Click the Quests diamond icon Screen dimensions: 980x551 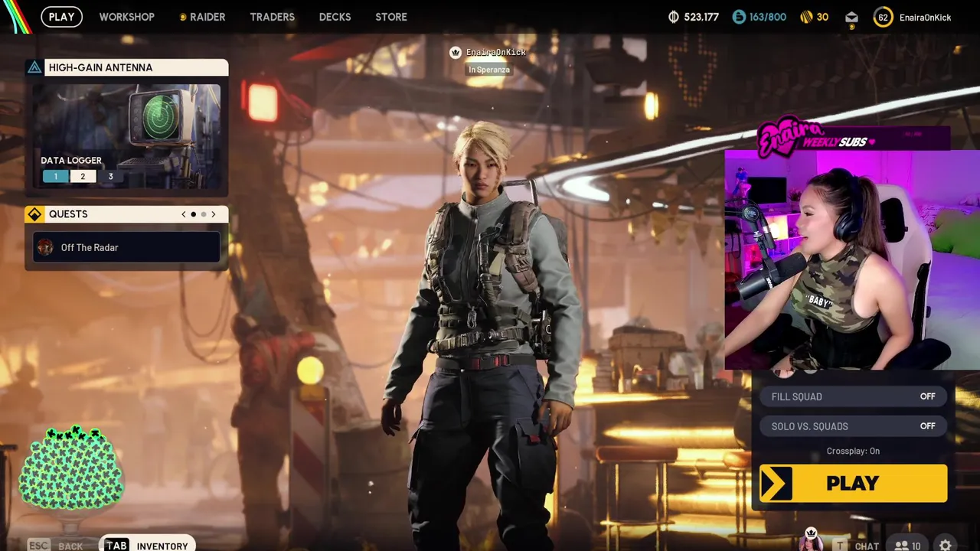pos(34,214)
